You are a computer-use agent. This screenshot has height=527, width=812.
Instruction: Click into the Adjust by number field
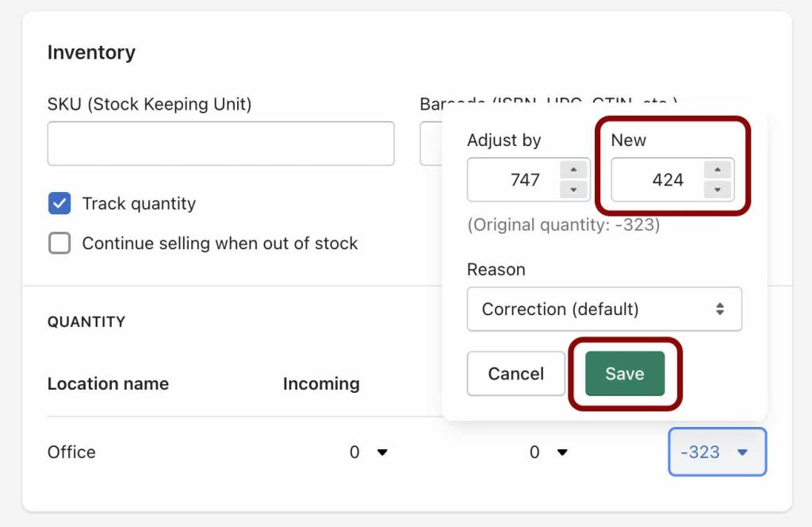(x=513, y=180)
